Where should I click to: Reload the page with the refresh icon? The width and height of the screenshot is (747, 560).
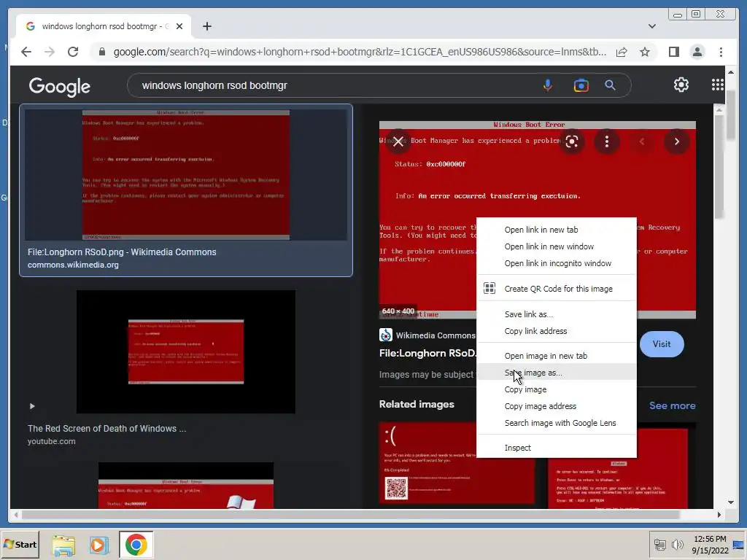[x=73, y=52]
